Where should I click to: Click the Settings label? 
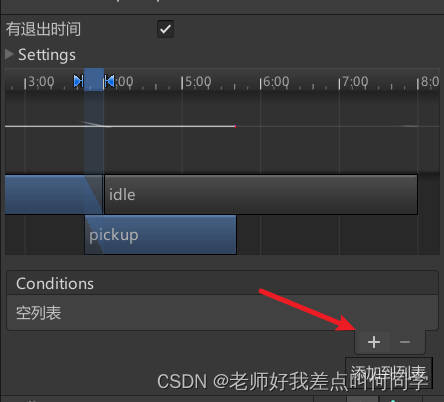click(47, 55)
